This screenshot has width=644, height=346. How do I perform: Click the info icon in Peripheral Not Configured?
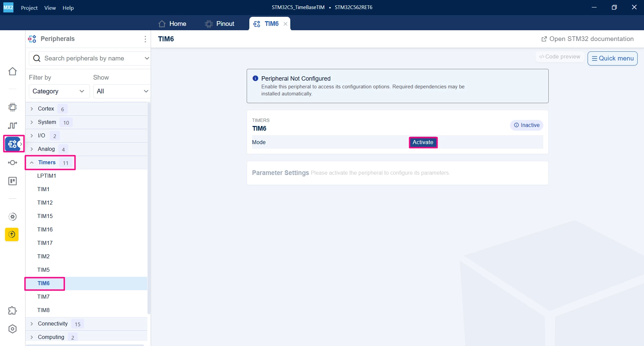coord(255,78)
